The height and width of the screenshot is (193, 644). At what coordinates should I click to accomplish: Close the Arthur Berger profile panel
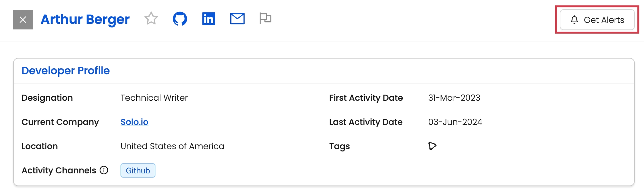coord(23,20)
